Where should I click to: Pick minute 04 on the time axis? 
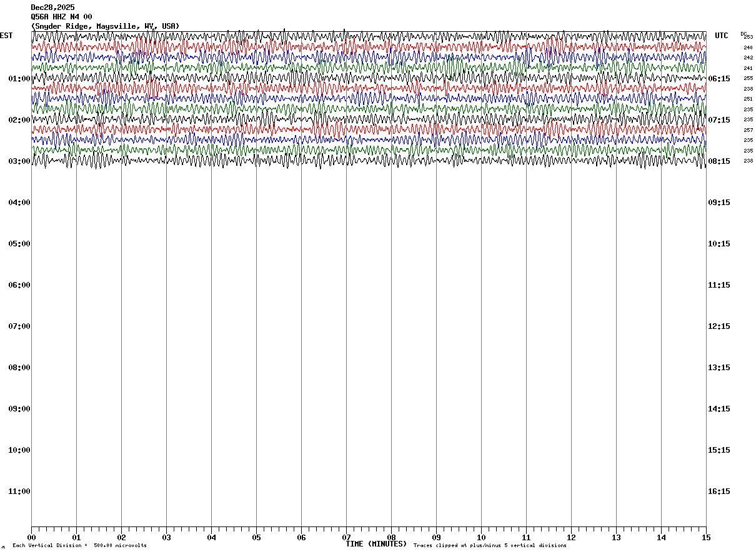(x=211, y=538)
